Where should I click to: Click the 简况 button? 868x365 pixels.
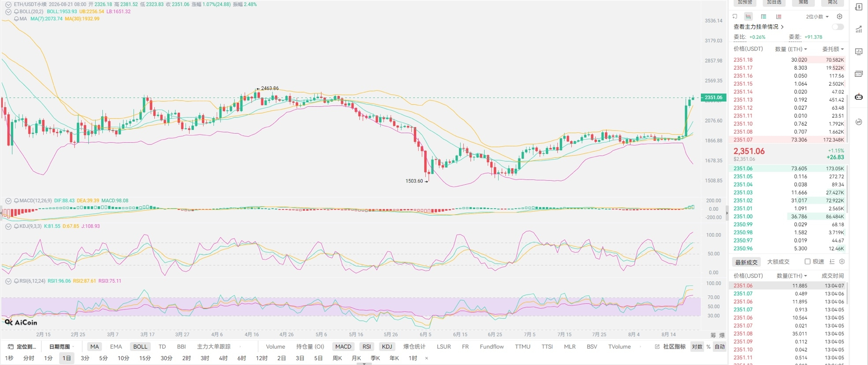(x=832, y=3)
